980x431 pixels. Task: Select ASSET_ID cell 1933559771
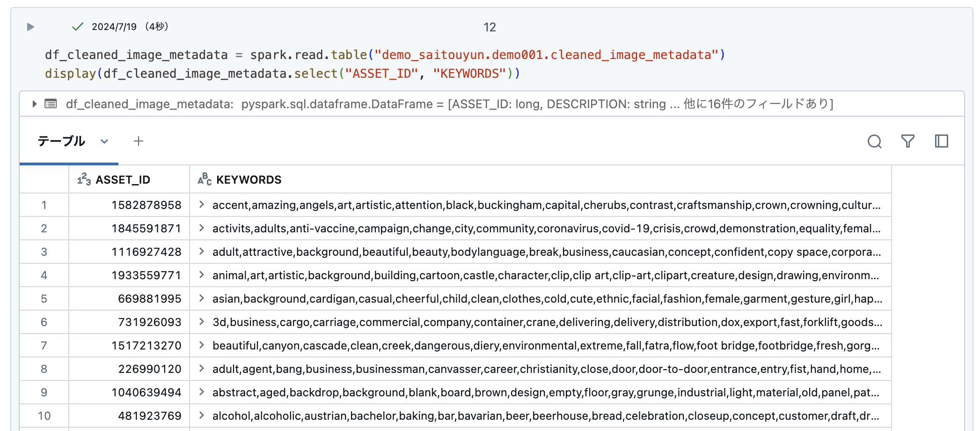pos(129,275)
